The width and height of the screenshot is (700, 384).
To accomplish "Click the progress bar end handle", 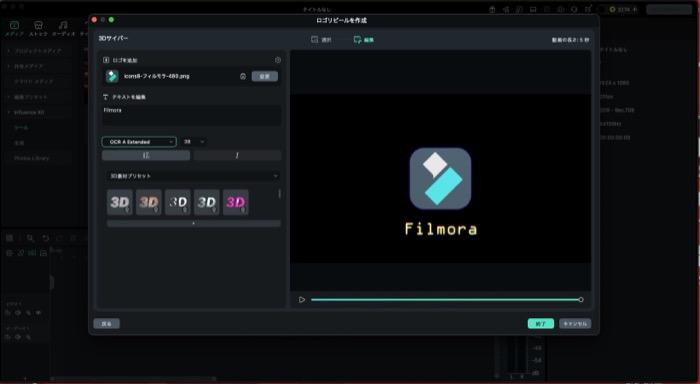I will tap(581, 300).
